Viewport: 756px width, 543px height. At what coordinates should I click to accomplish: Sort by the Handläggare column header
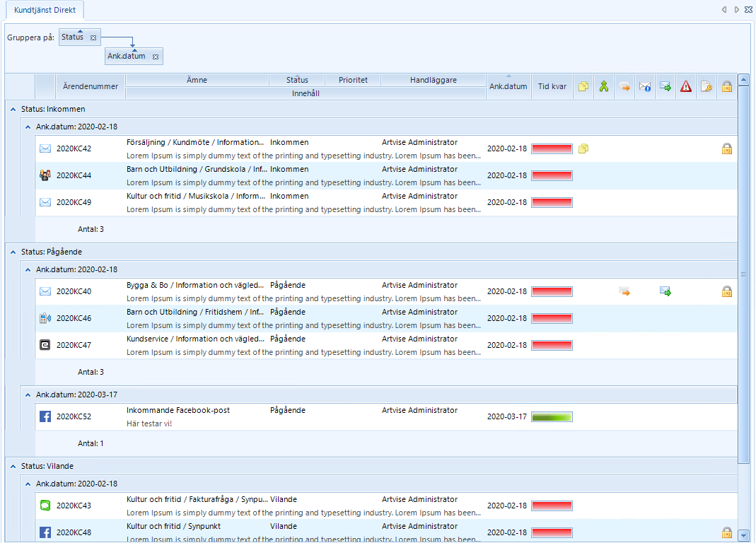[x=434, y=80]
